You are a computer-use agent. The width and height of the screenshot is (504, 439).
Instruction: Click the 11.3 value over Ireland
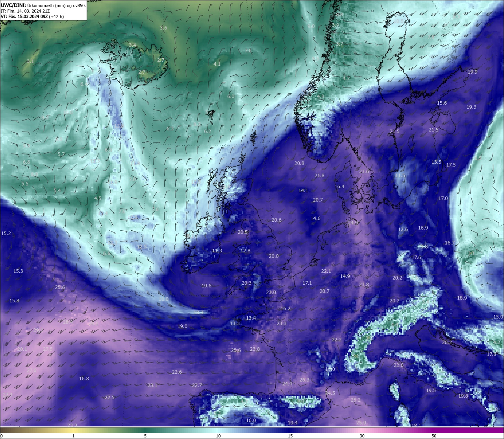217,251
